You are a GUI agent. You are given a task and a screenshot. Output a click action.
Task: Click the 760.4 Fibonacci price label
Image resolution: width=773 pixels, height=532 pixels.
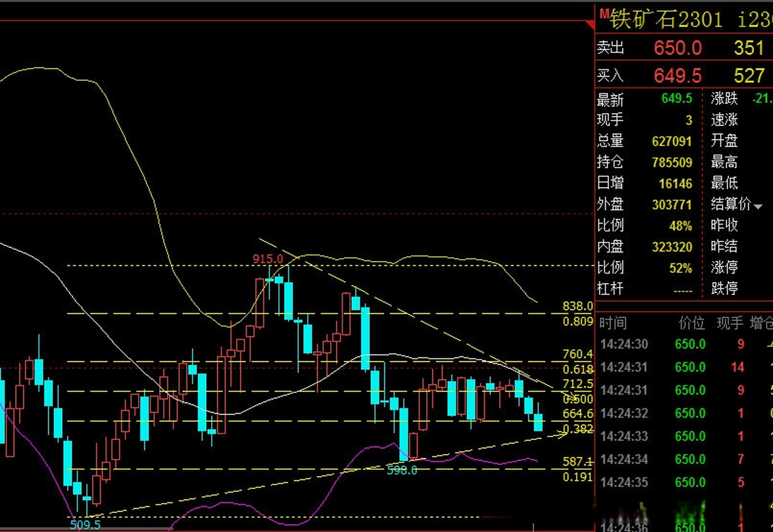click(578, 354)
